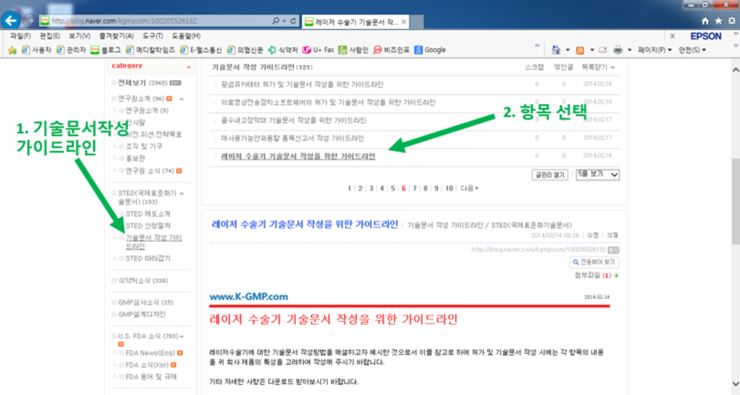The height and width of the screenshot is (395, 740).
Task: Click the Print icon in command bar
Action: [x=617, y=50]
